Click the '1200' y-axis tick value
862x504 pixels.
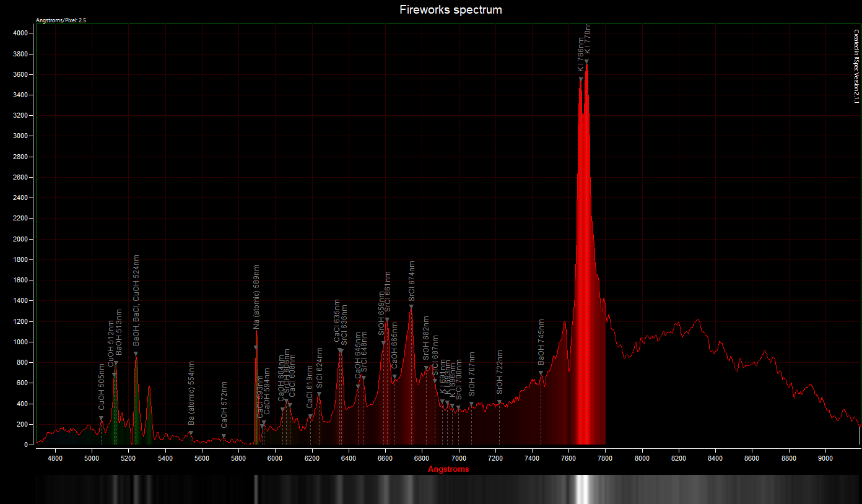click(x=20, y=321)
